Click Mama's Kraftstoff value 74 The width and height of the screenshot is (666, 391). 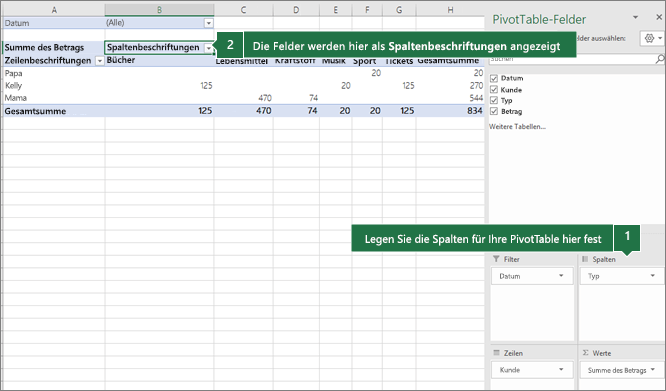coord(313,98)
